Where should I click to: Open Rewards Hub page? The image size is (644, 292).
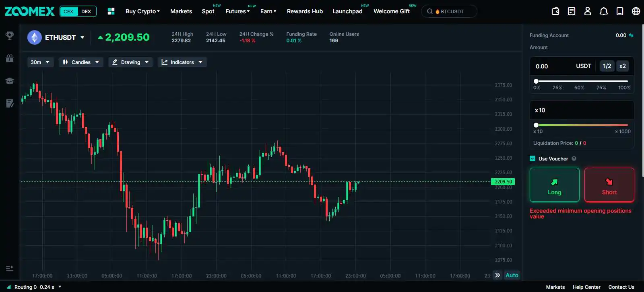click(305, 11)
